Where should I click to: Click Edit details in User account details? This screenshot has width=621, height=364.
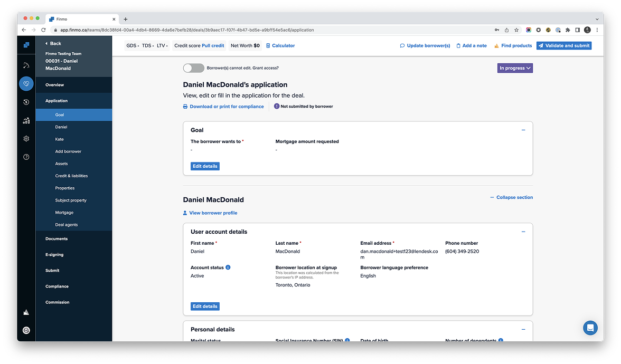(205, 306)
